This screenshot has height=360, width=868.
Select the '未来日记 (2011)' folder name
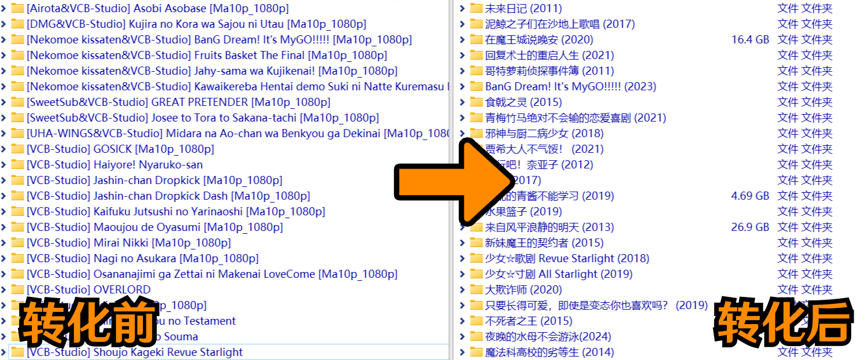[x=523, y=9]
